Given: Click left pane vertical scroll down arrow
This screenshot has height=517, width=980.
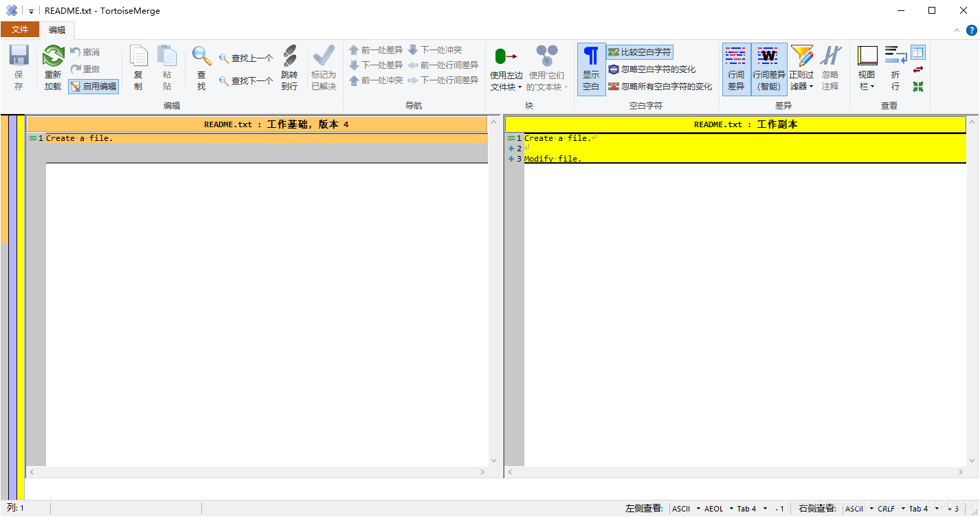Looking at the screenshot, I should 493,461.
